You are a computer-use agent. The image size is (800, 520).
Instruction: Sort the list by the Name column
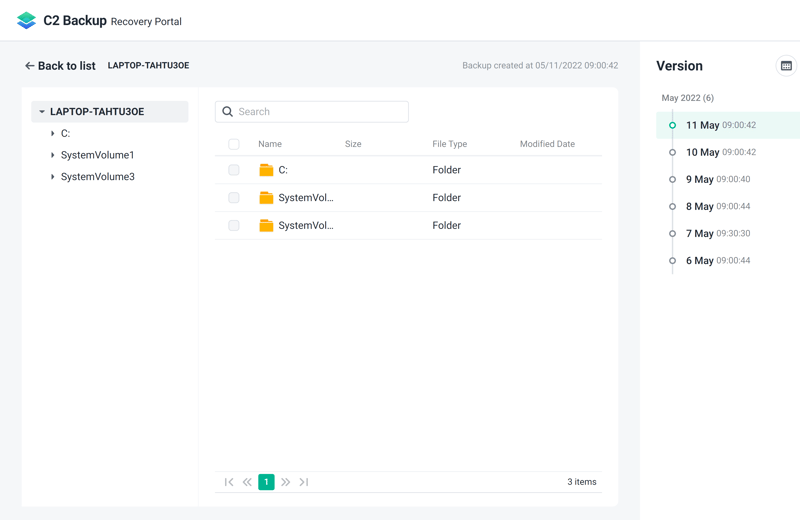click(x=270, y=144)
